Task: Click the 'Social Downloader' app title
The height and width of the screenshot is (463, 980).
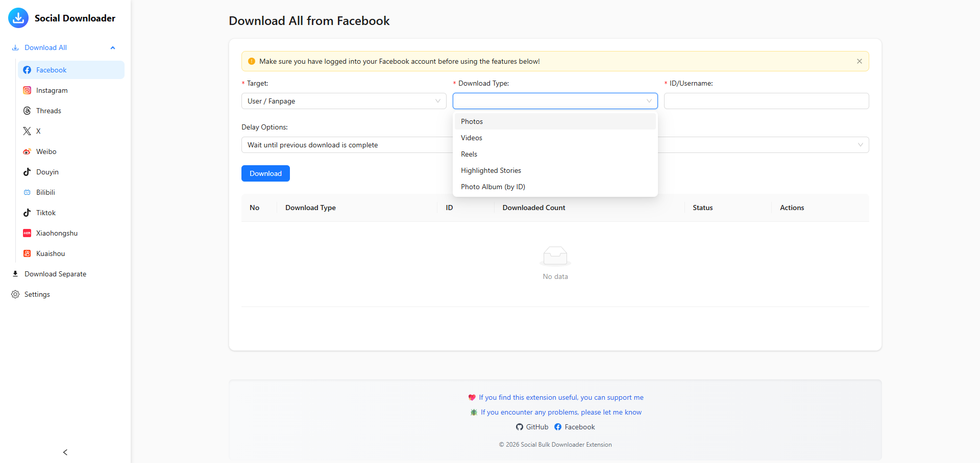Action: pos(75,18)
